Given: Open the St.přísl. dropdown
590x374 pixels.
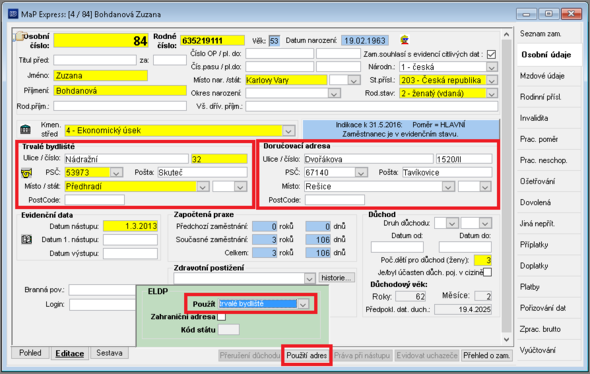Looking at the screenshot, I should tap(491, 81).
